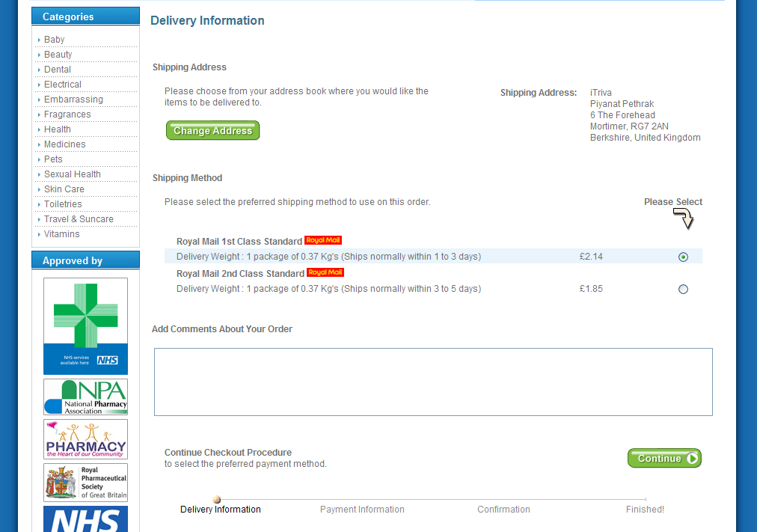This screenshot has height=532, width=757.
Task: Click the Mortimer, RG7 2AN address line
Action: pos(629,126)
